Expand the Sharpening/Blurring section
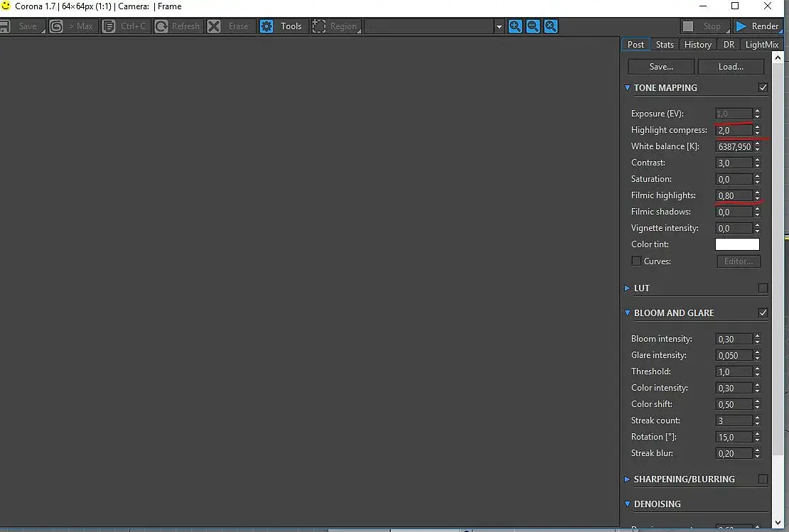Image resolution: width=789 pixels, height=532 pixels. [627, 479]
